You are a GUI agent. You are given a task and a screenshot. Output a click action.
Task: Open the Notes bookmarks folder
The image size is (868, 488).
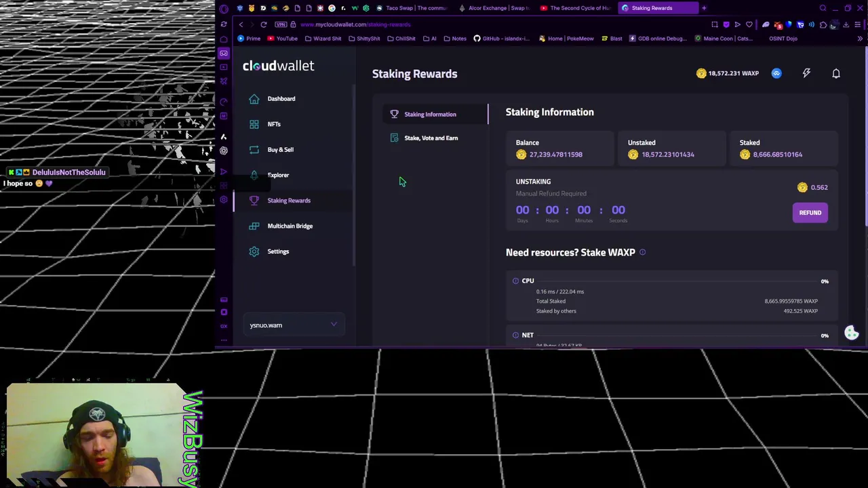(455, 39)
